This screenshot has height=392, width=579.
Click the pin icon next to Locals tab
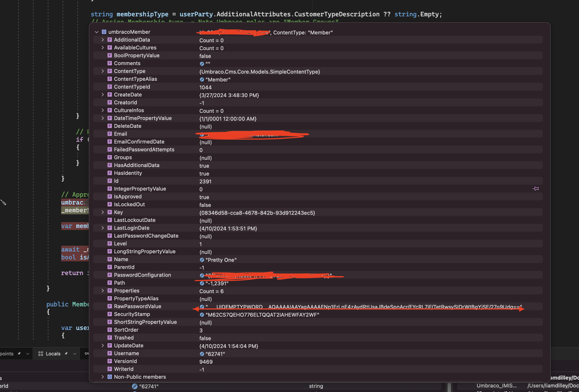pyautogui.click(x=66, y=354)
